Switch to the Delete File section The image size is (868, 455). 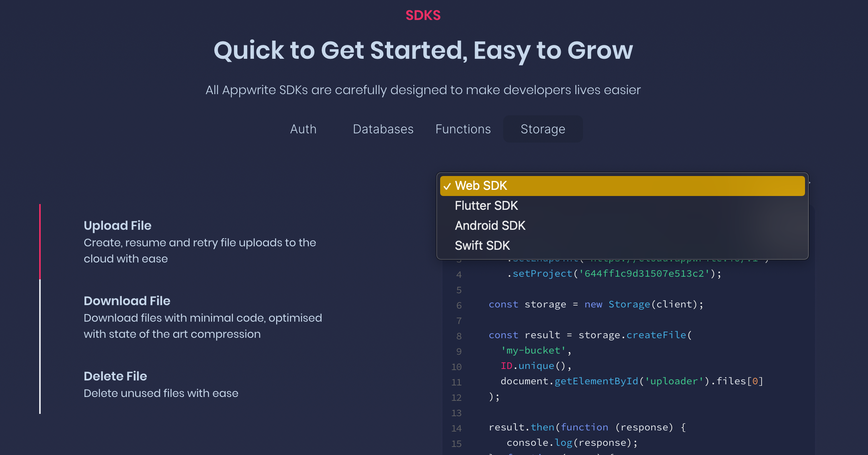coord(116,376)
